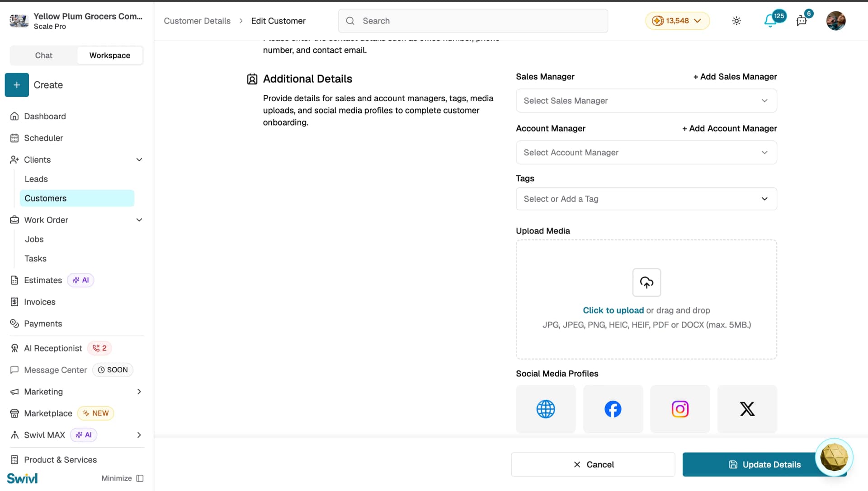
Task: Open Jobs under Work Order
Action: click(x=34, y=239)
